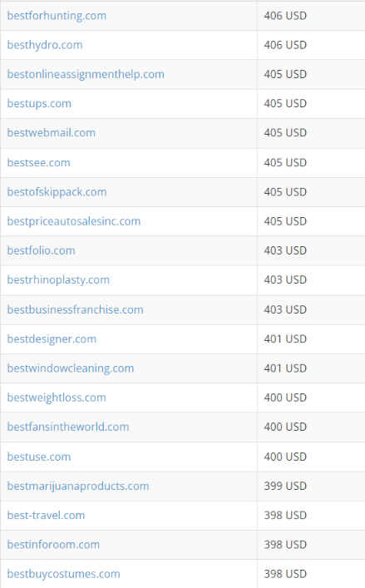Open the bestrhinoplasty.com link

click(58, 280)
